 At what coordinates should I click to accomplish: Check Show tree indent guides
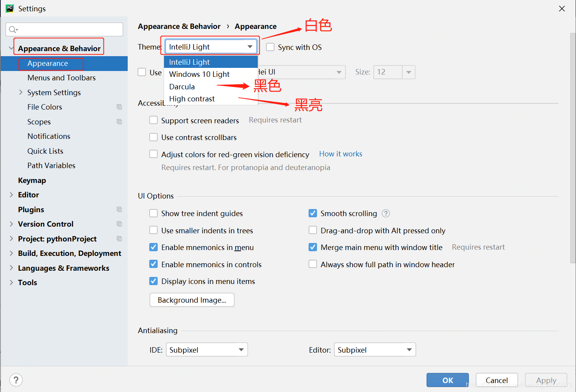pos(153,213)
